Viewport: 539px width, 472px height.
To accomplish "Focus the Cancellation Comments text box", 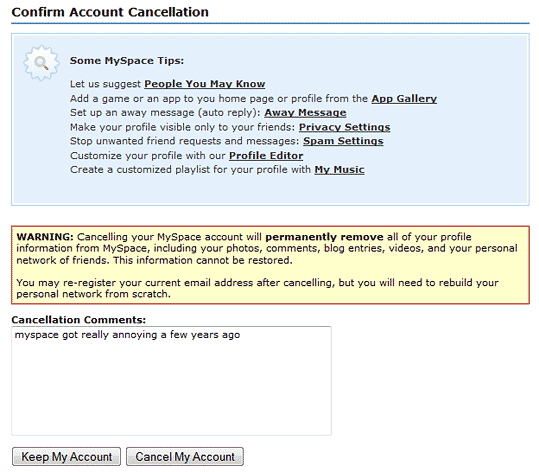I will coord(172,381).
